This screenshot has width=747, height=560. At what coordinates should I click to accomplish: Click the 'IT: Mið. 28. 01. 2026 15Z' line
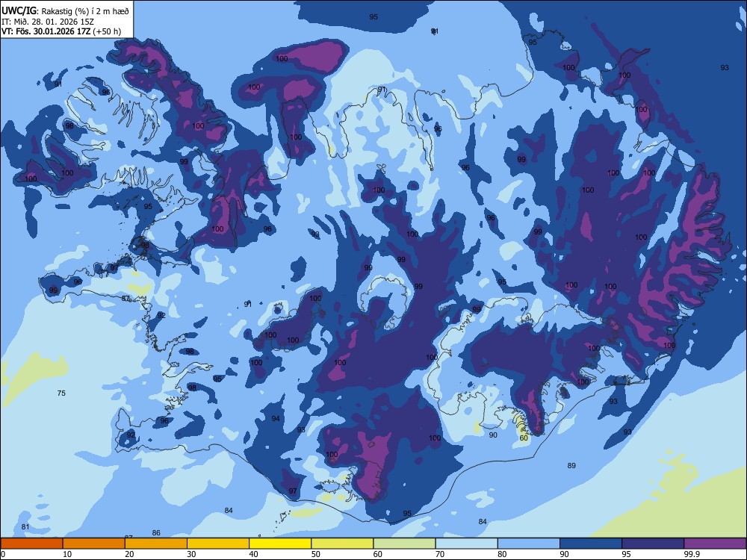point(48,22)
